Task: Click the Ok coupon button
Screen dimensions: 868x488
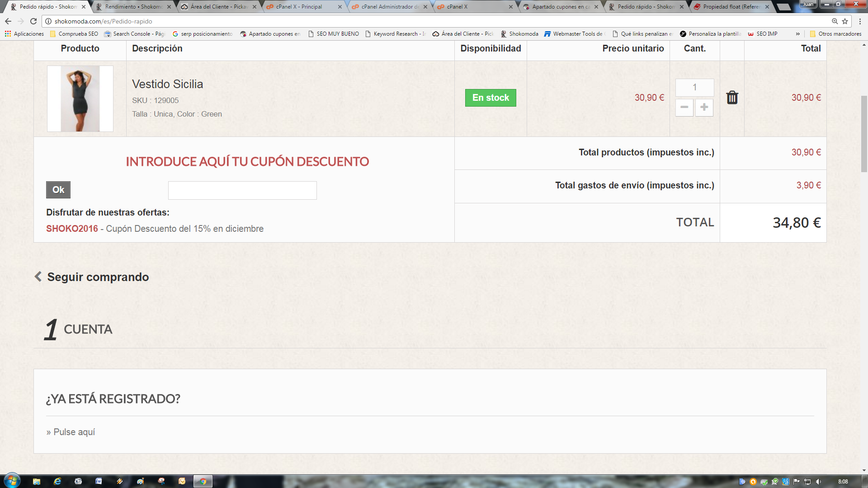Action: 58,190
